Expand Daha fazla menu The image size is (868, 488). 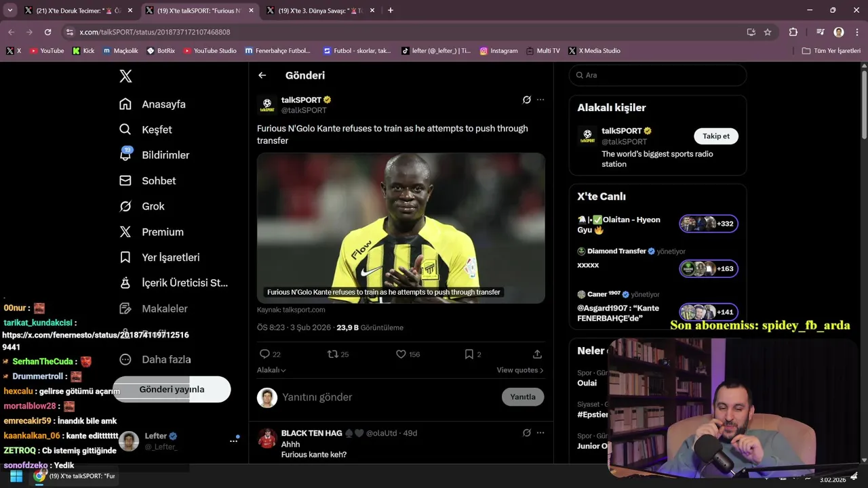tap(155, 359)
